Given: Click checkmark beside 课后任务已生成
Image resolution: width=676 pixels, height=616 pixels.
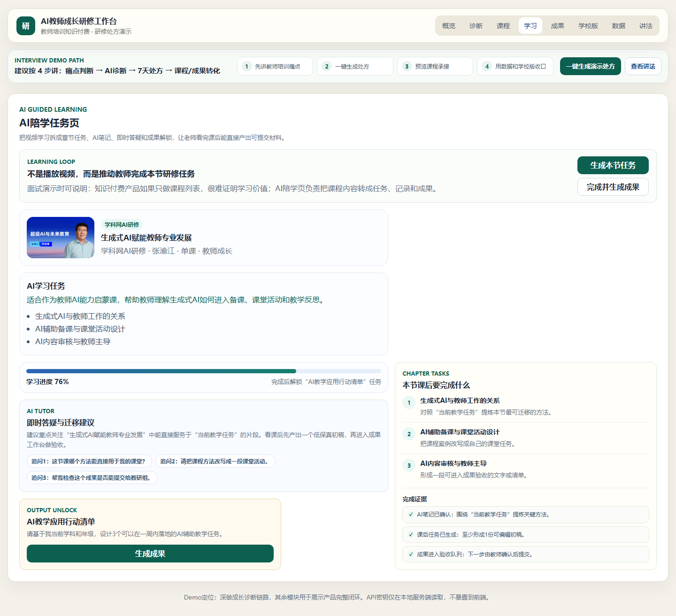Looking at the screenshot, I should [x=411, y=534].
